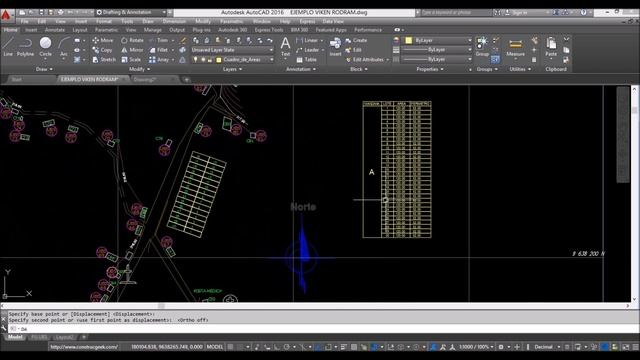
Task: Open the workspace Drafting & Annotation dropdown
Action: [131, 12]
